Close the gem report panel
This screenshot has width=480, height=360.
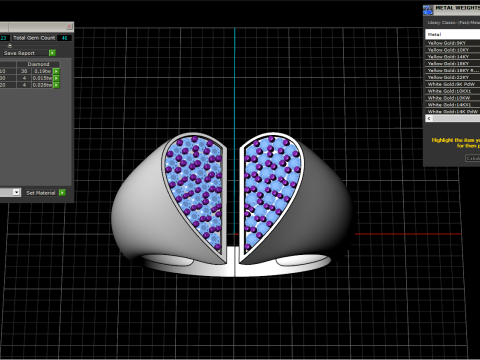point(69,27)
